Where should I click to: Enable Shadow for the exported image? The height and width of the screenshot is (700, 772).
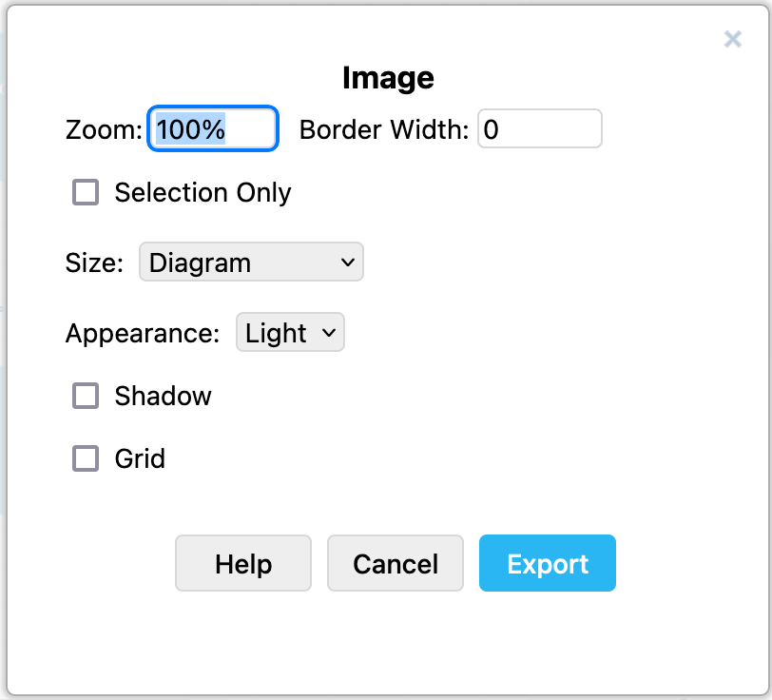coord(86,396)
